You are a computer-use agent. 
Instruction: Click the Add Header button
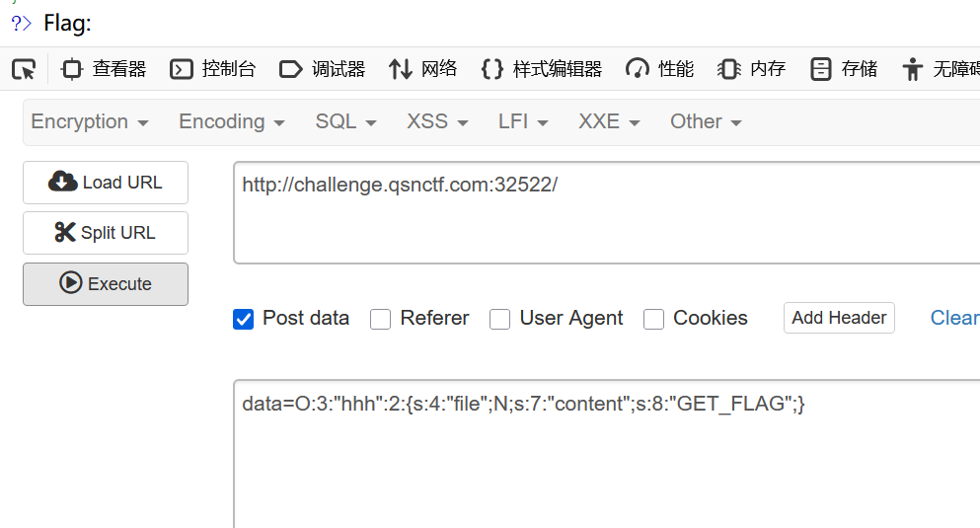[839, 318]
